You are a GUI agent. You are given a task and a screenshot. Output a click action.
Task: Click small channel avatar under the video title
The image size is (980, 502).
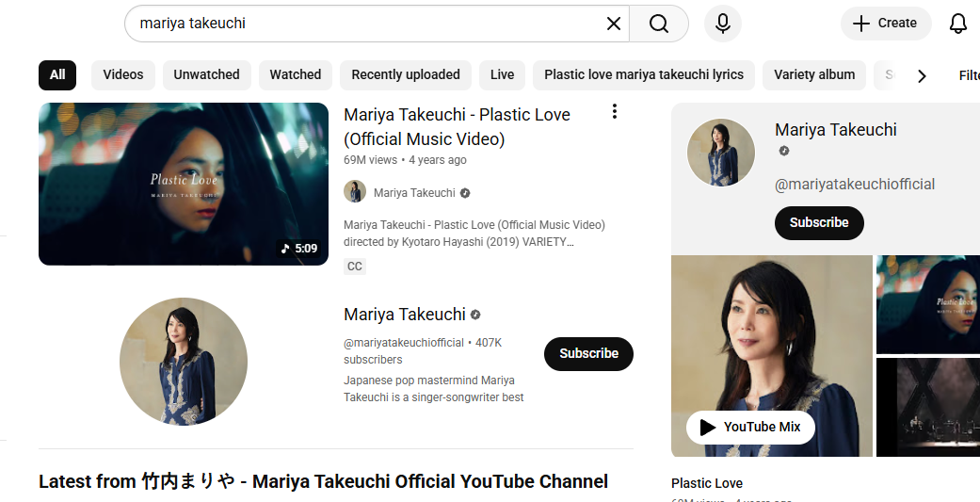point(354,192)
